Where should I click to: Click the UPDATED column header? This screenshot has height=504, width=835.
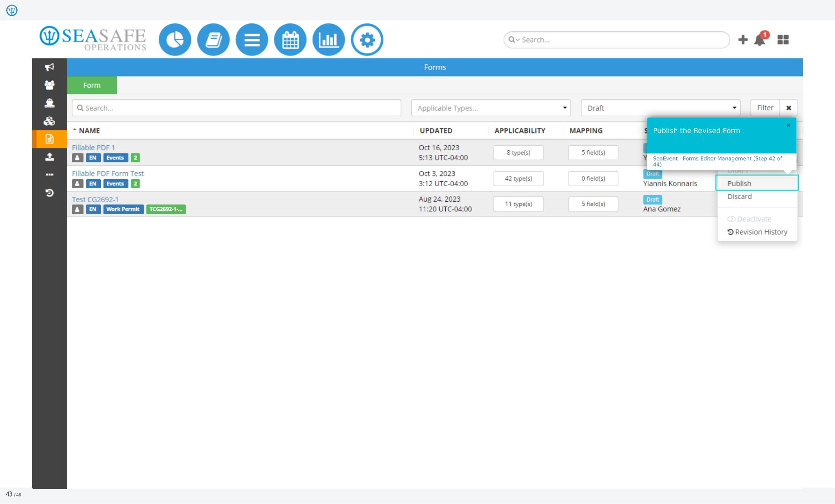click(x=436, y=131)
